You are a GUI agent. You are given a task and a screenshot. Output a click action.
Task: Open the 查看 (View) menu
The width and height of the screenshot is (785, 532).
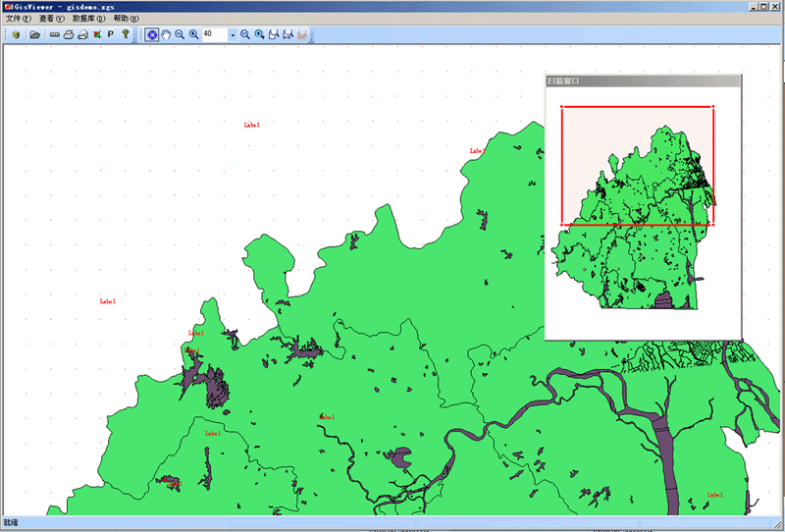tap(51, 19)
